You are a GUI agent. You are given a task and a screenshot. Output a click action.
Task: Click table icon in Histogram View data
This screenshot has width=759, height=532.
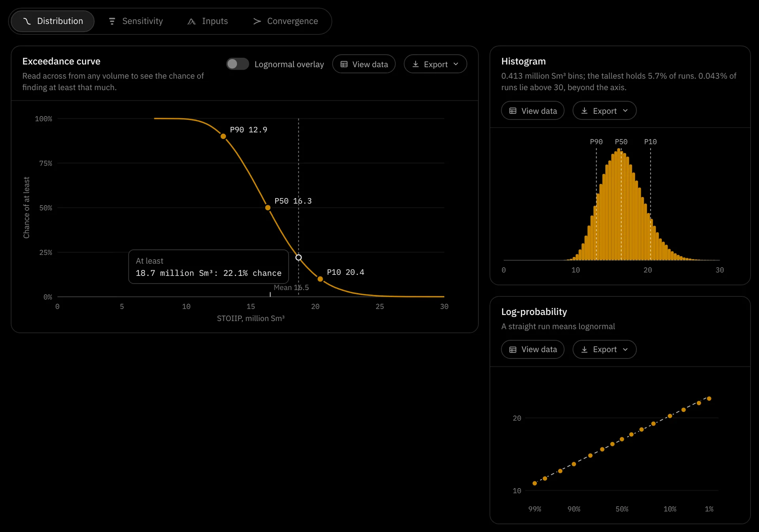[x=513, y=111]
